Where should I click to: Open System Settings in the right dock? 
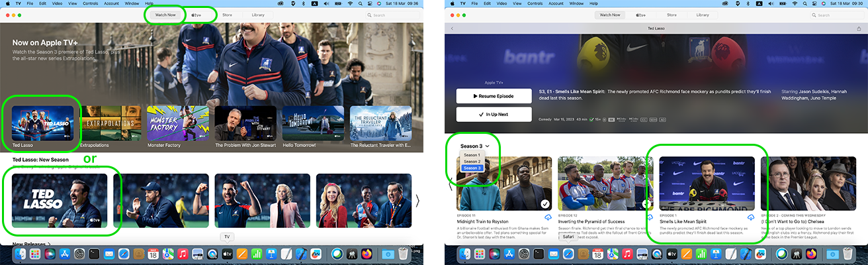(524, 254)
